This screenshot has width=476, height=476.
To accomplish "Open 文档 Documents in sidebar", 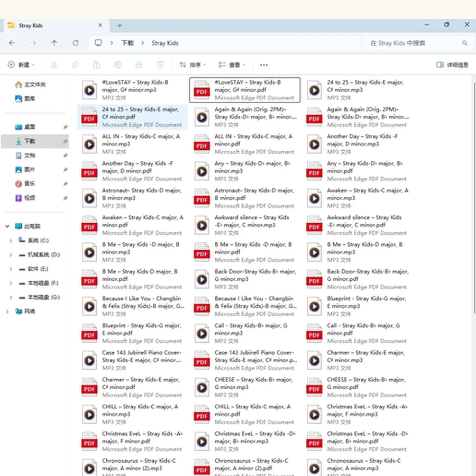I will pos(25,155).
